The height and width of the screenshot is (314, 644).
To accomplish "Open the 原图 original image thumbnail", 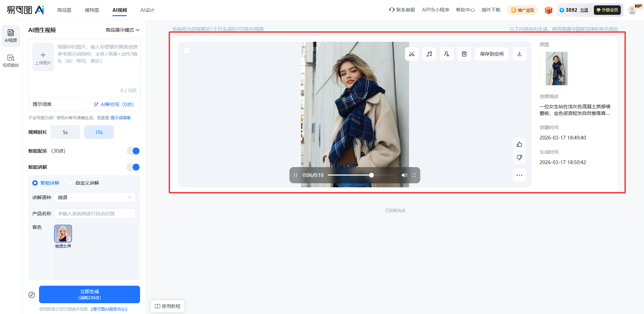I will coord(556,68).
